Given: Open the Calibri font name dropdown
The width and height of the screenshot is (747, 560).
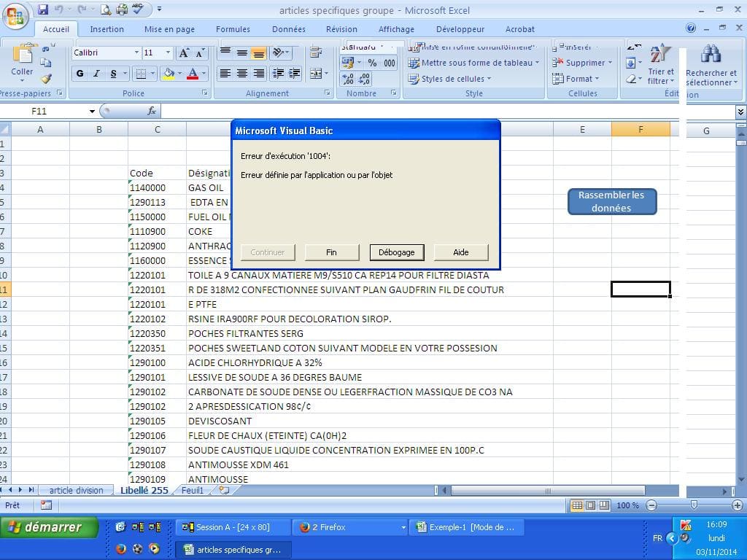Looking at the screenshot, I should [136, 53].
